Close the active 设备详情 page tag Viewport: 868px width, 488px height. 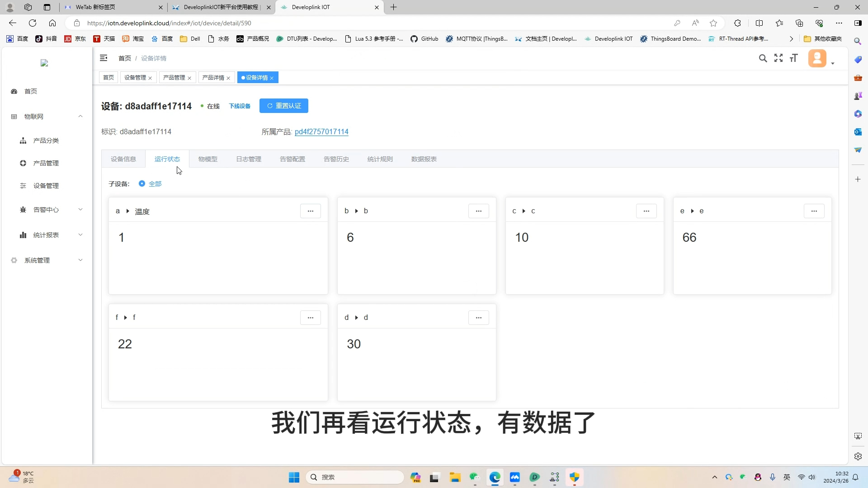[x=272, y=78]
